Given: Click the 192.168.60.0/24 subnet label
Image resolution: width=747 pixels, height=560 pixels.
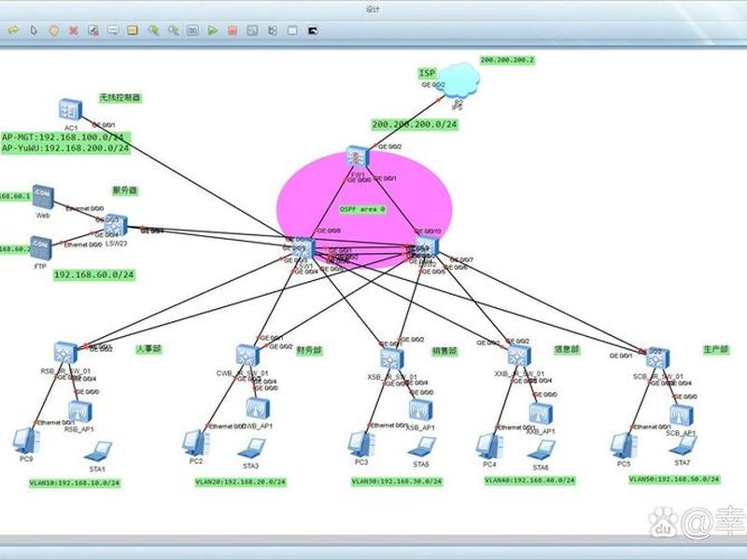Looking at the screenshot, I should (94, 274).
